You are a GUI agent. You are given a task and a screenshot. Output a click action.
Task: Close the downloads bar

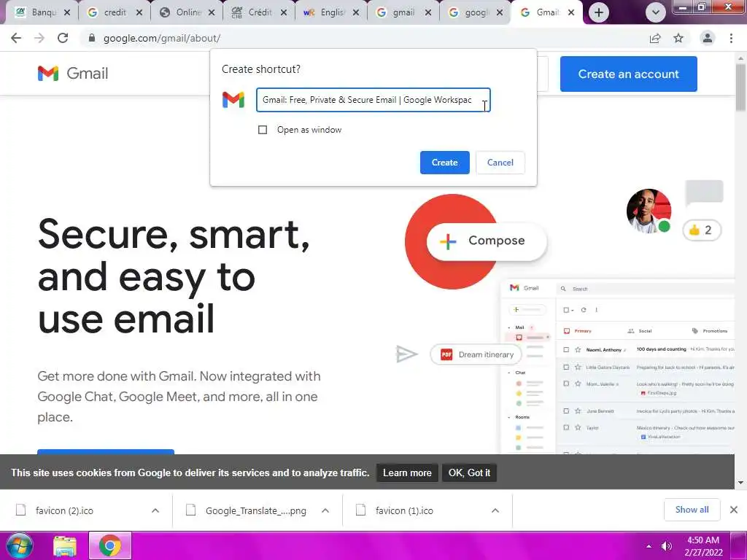click(734, 510)
